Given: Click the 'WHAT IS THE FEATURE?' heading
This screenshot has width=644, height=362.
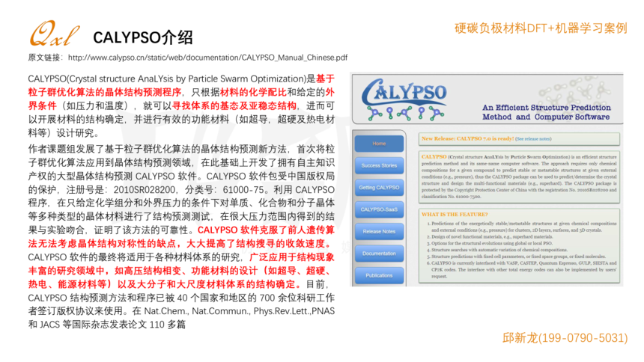Looking at the screenshot, I should [455, 215].
